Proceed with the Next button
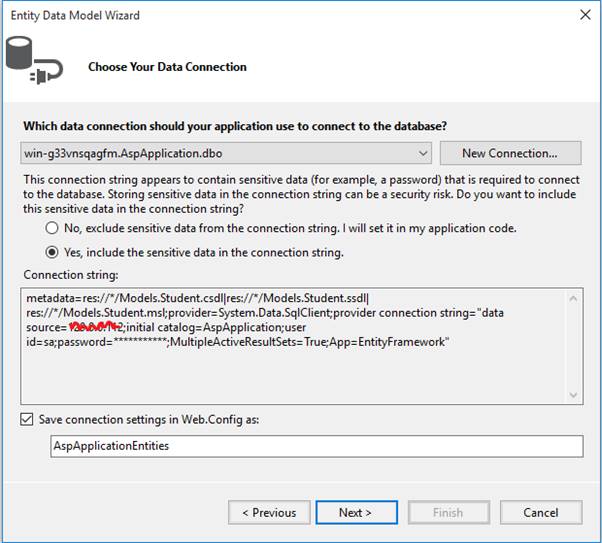 click(x=355, y=512)
